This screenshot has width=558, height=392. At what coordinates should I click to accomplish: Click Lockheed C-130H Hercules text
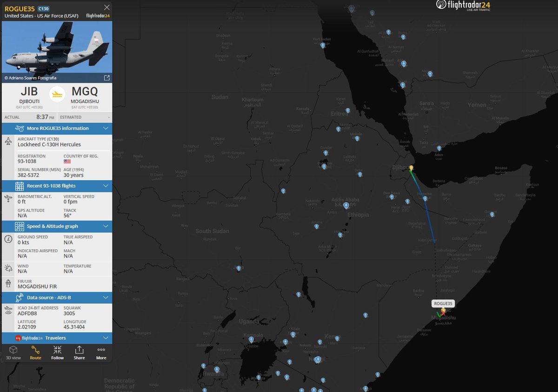point(49,144)
